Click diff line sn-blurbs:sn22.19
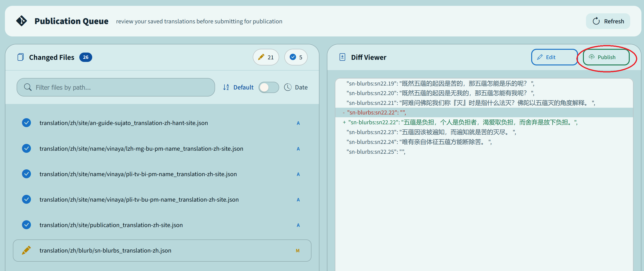644x271 pixels. (484, 83)
